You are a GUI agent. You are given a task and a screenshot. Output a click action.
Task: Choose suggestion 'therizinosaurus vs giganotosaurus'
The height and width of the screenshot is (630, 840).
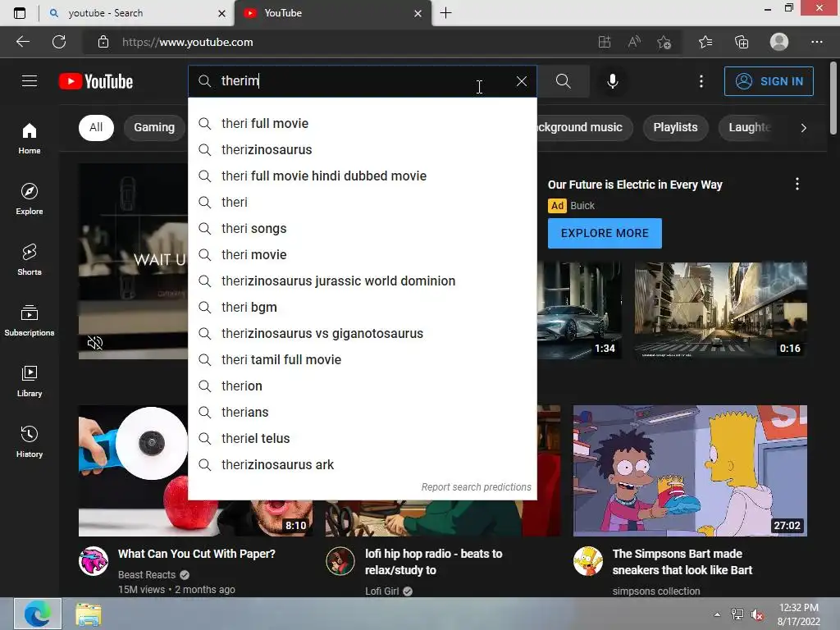coord(362,334)
